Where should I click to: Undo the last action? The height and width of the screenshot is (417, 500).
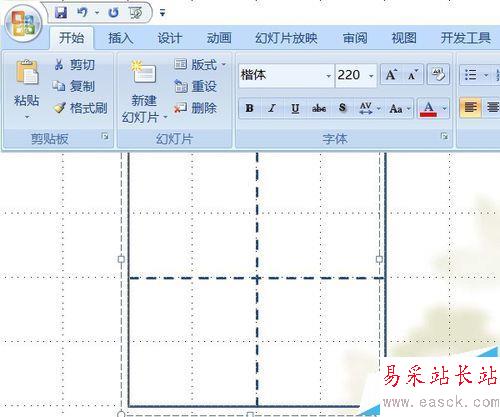(x=82, y=13)
